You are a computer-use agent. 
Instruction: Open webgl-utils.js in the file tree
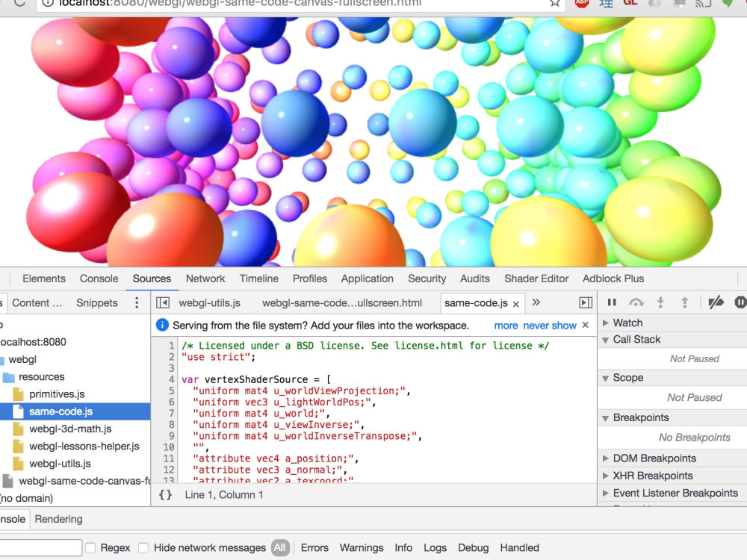[60, 464]
